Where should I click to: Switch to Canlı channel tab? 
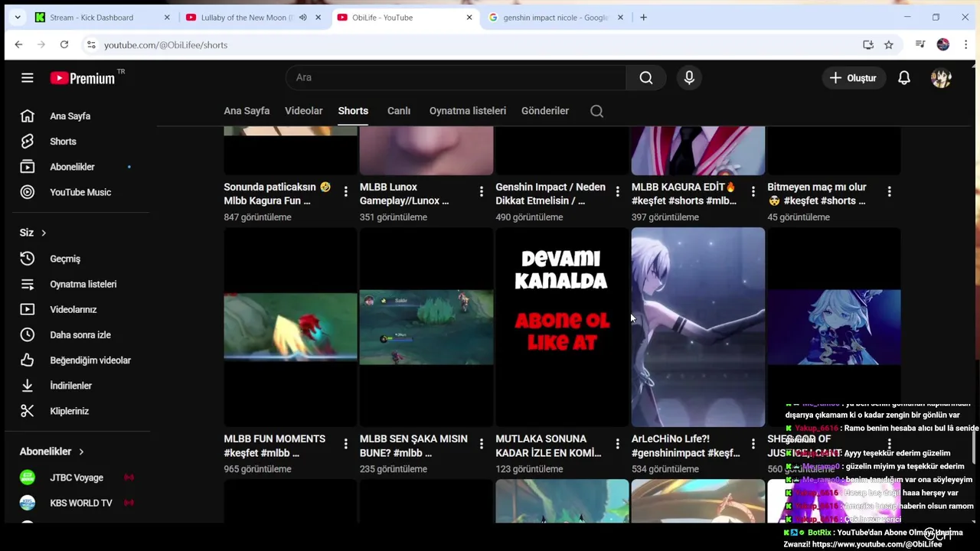tap(399, 111)
